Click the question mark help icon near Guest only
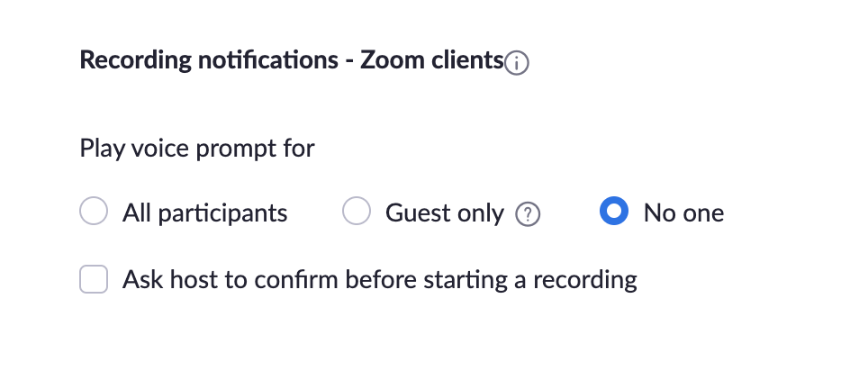 pos(528,213)
